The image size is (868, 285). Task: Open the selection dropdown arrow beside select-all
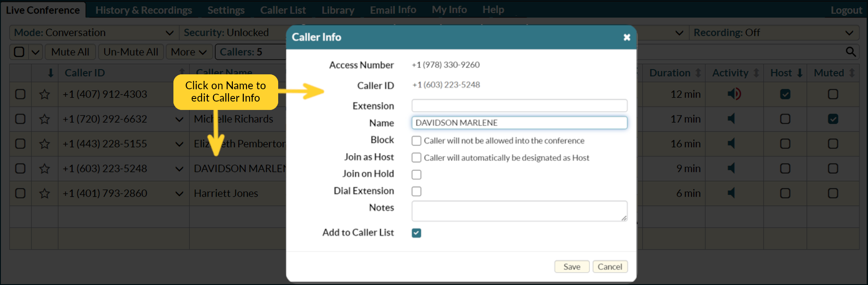[x=36, y=52]
